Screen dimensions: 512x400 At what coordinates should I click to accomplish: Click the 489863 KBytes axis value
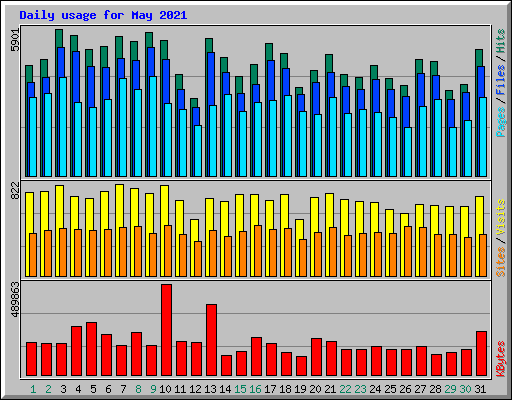click(15, 299)
